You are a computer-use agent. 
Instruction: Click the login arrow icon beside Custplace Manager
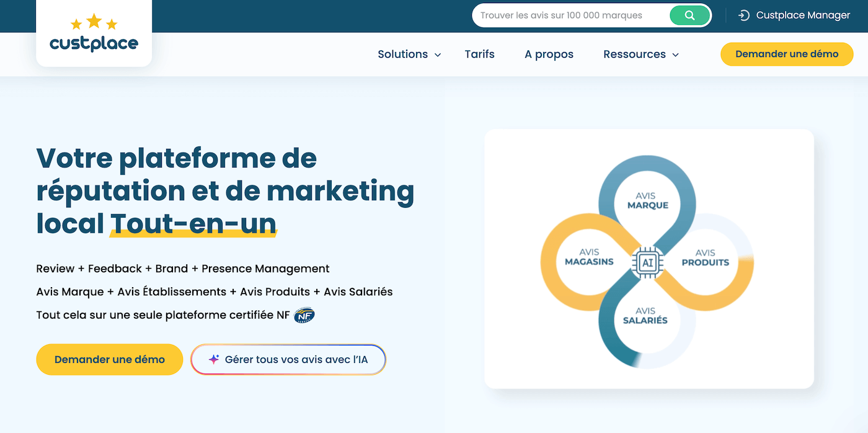(744, 16)
